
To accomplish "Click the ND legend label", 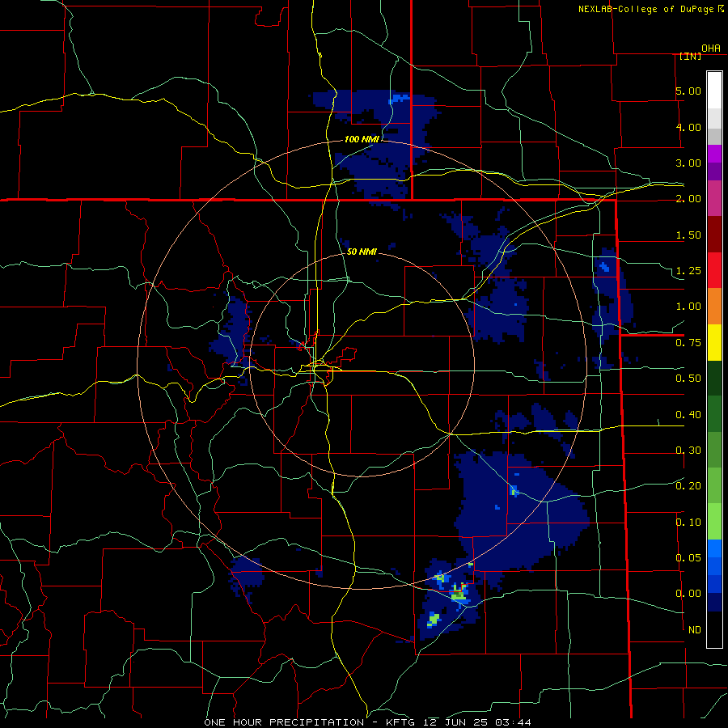I will (x=694, y=630).
